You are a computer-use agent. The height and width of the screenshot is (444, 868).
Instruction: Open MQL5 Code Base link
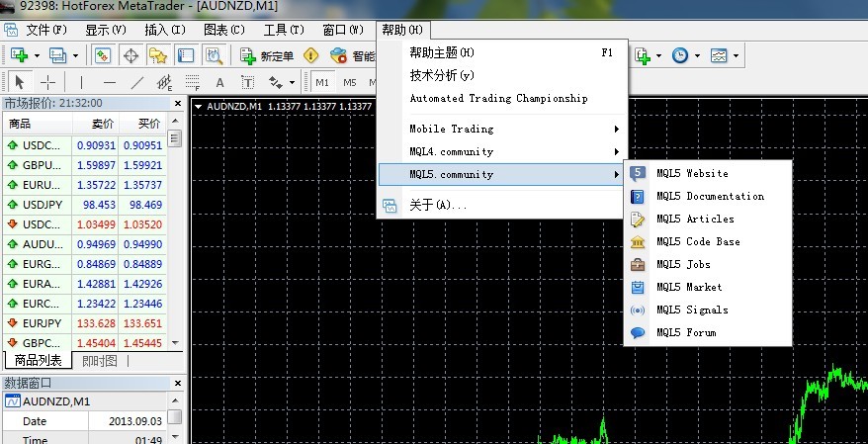click(708, 241)
